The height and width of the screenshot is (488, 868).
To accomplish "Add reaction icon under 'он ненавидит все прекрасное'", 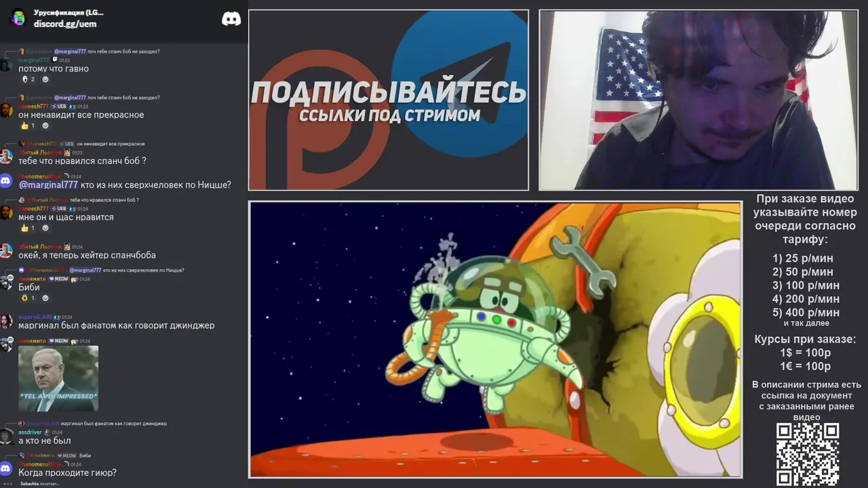I will [x=45, y=125].
